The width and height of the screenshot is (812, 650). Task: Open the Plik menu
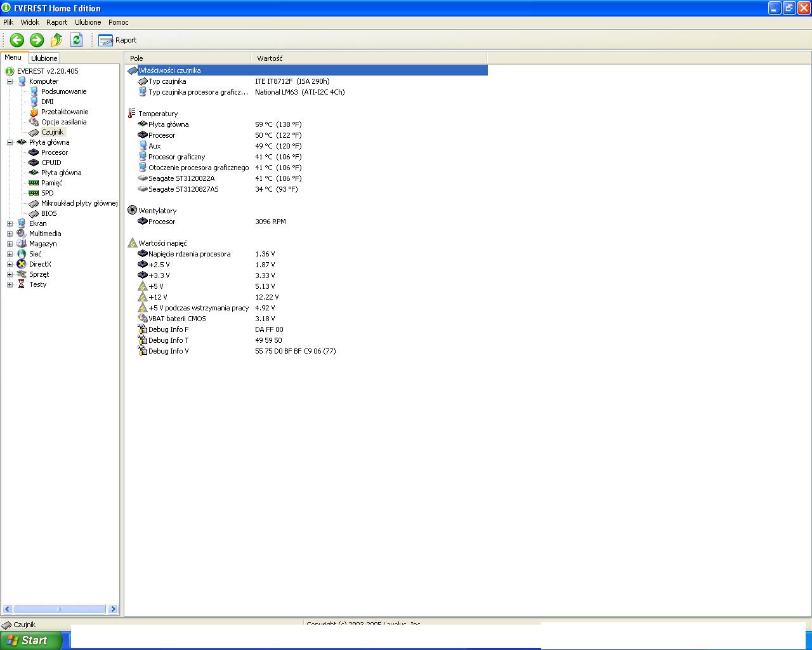tap(8, 22)
